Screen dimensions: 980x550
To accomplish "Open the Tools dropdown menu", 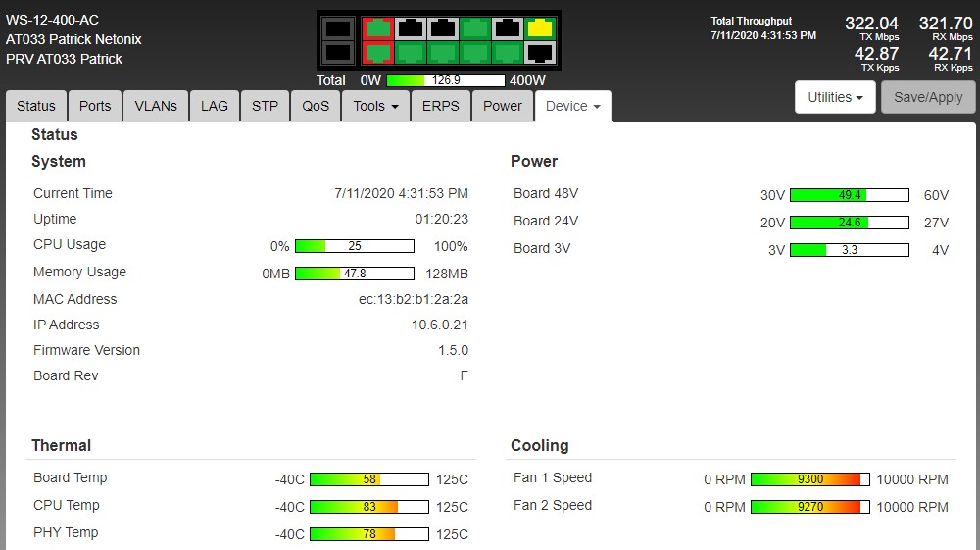I will point(375,106).
